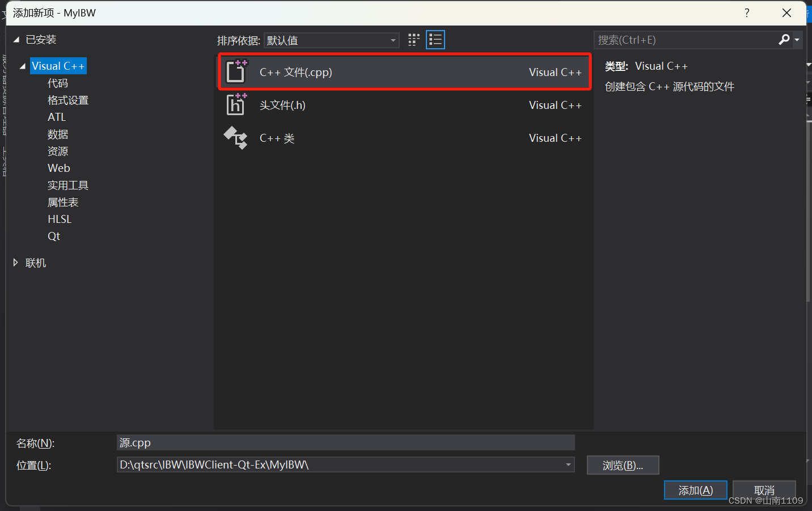The height and width of the screenshot is (511, 812).
Task: Click the header file (.h) template icon
Action: pos(237,104)
